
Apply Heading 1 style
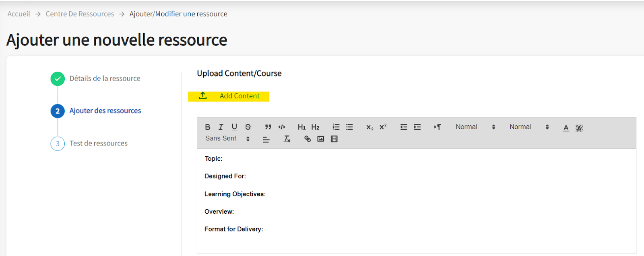pyautogui.click(x=301, y=127)
